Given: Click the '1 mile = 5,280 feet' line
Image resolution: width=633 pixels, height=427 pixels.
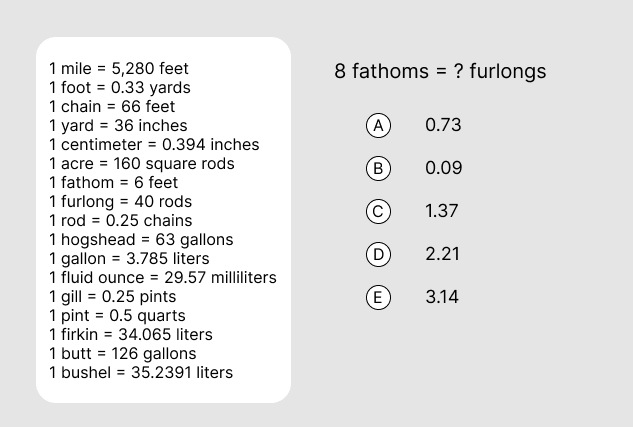Looking at the screenshot, I should pos(119,69).
